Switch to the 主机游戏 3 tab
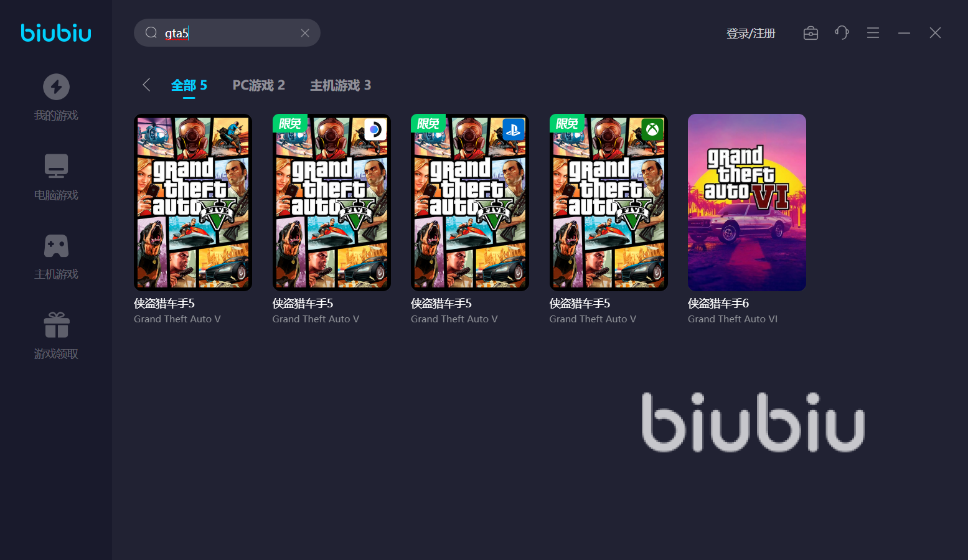 [341, 85]
